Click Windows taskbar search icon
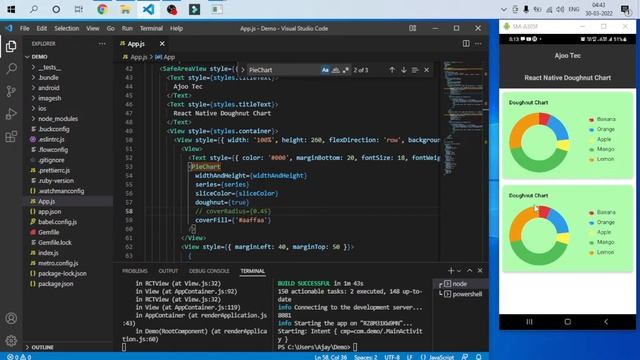Screen dimensions: 640x360 (x=34, y=9)
